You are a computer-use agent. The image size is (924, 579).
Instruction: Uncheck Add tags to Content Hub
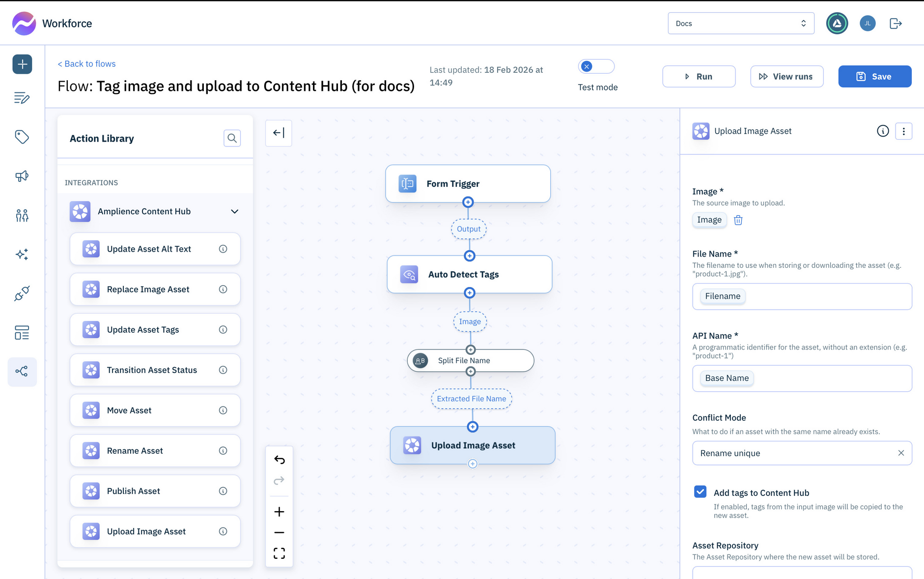700,492
